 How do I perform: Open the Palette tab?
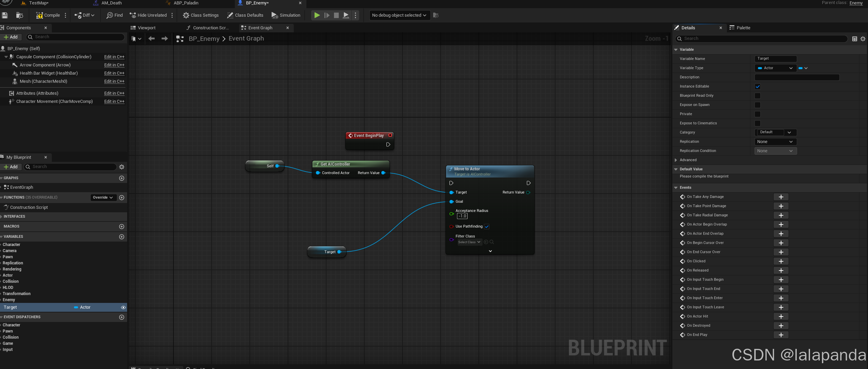pos(743,28)
